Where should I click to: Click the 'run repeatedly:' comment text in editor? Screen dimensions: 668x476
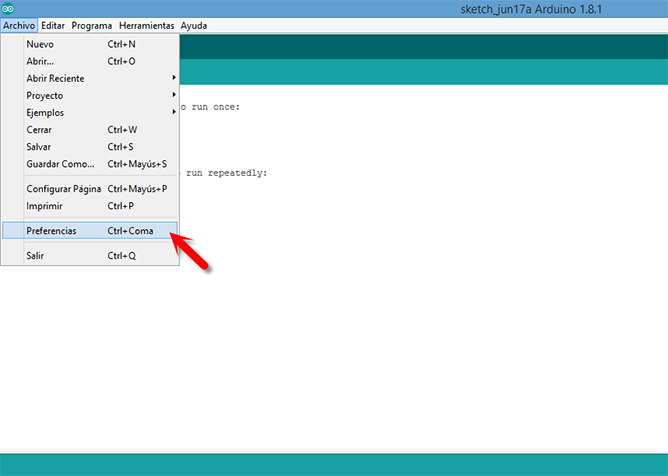pyautogui.click(x=227, y=173)
